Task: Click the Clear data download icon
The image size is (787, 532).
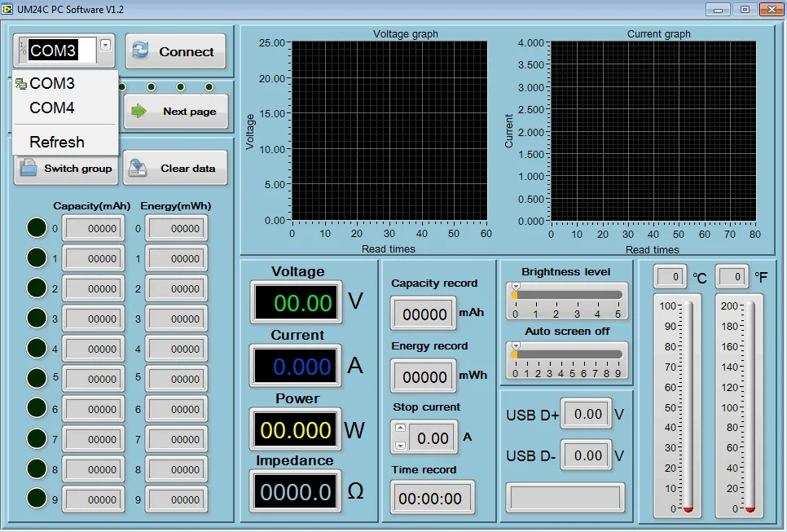Action: 138,168
